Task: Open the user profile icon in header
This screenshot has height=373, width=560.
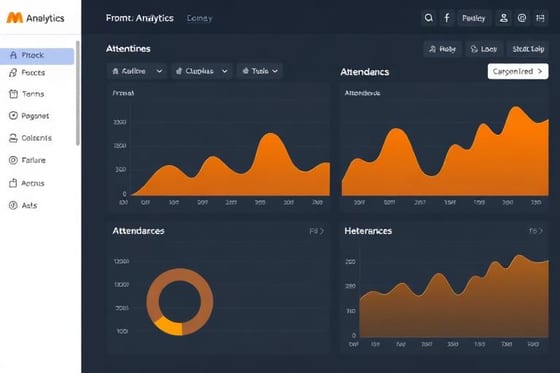Action: 504,18
